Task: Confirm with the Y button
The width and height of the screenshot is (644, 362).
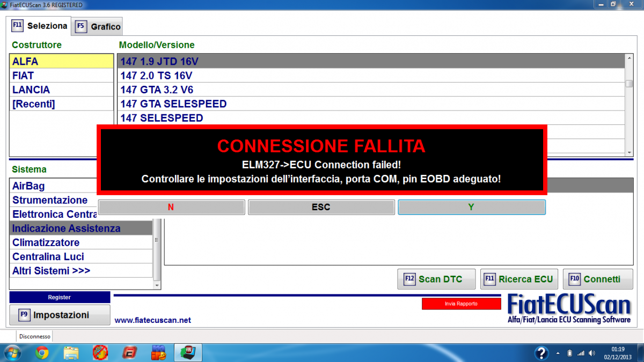Action: (x=471, y=207)
